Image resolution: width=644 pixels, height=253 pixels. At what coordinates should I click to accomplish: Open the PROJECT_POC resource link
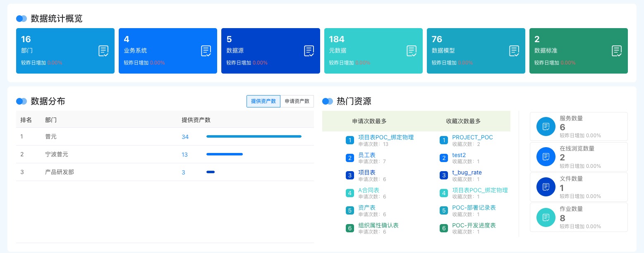point(472,137)
